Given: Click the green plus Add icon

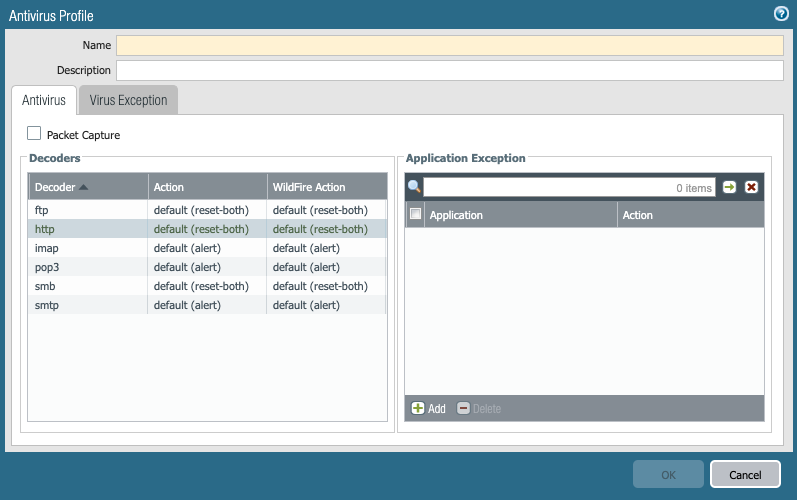Looking at the screenshot, I should 418,408.
